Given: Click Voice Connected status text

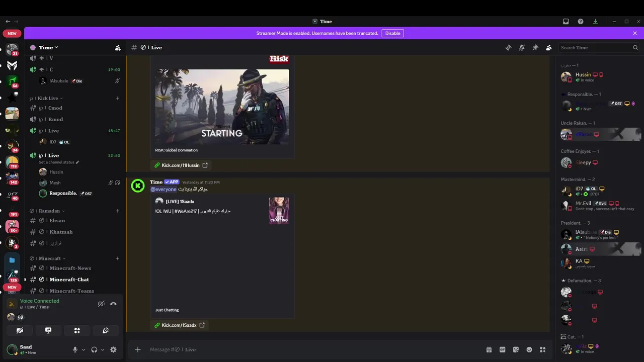Looking at the screenshot, I should point(40,301).
